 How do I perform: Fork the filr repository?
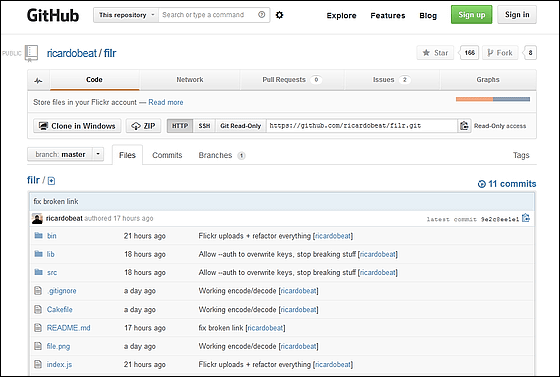pos(500,53)
